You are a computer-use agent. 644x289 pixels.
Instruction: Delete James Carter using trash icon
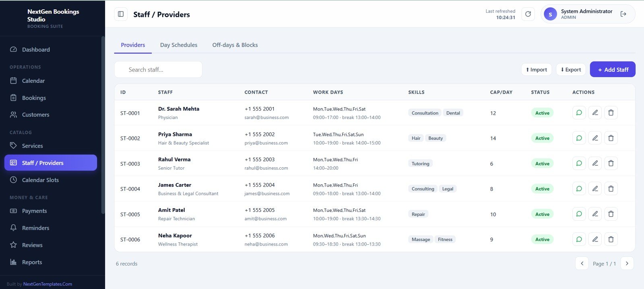611,189
